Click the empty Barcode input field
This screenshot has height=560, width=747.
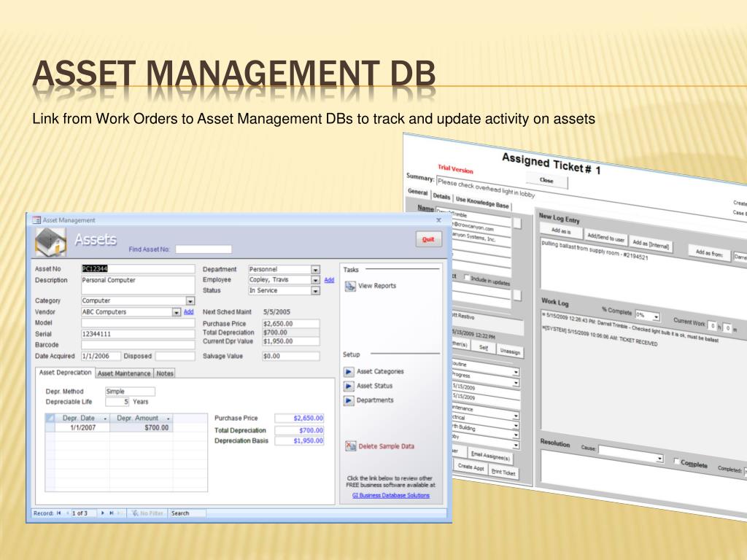click(138, 345)
